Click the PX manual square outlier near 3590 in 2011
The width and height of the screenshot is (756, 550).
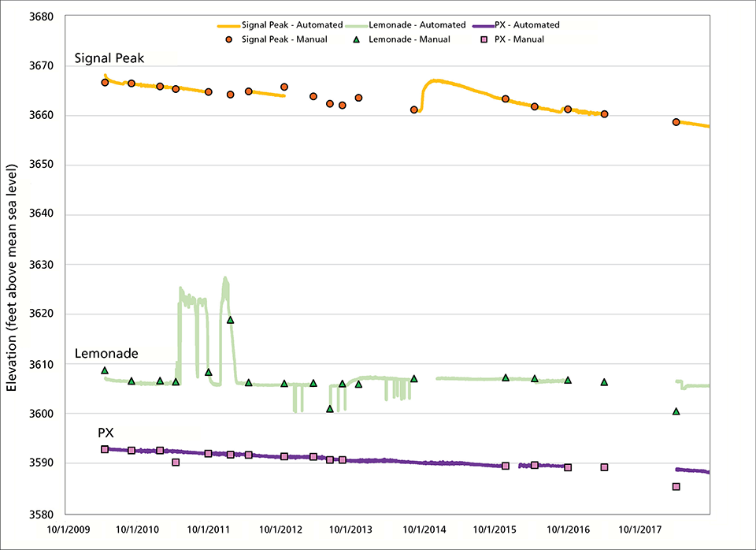point(176,463)
